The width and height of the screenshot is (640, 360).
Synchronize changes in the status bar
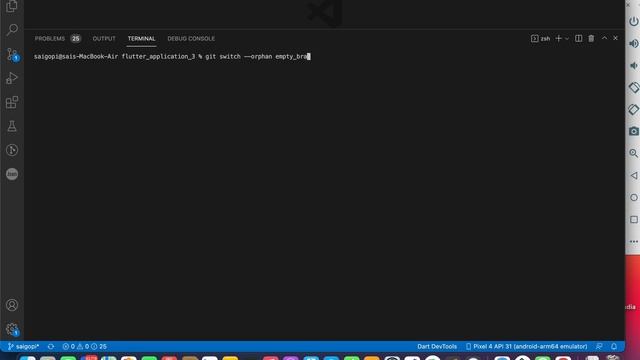pyautogui.click(x=51, y=346)
